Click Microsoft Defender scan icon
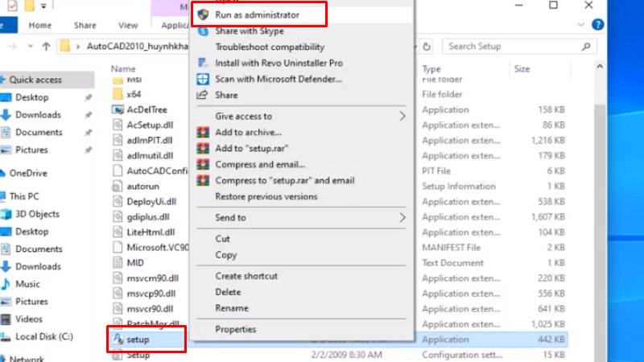The height and width of the screenshot is (362, 644). point(202,79)
